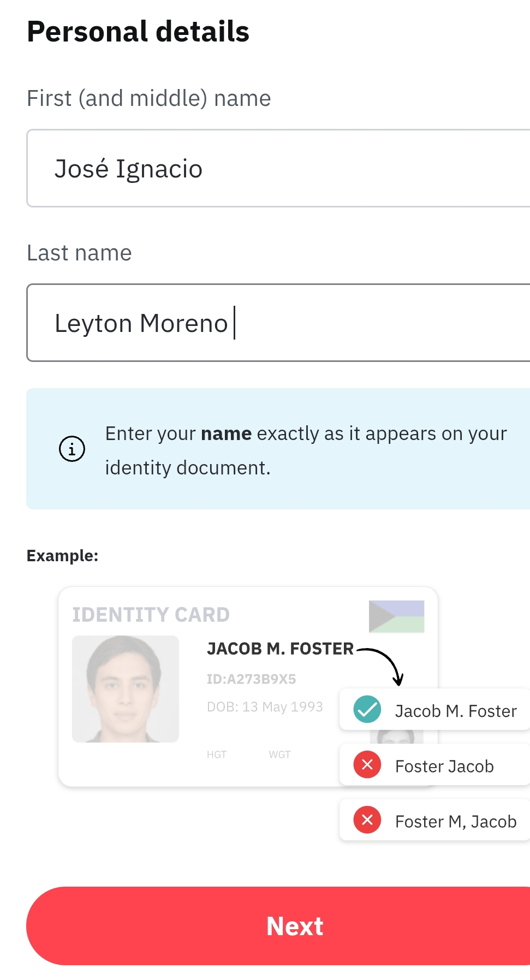Viewport: 530px width, 980px height.
Task: Click the IDENTITY CARD title
Action: coord(151,615)
